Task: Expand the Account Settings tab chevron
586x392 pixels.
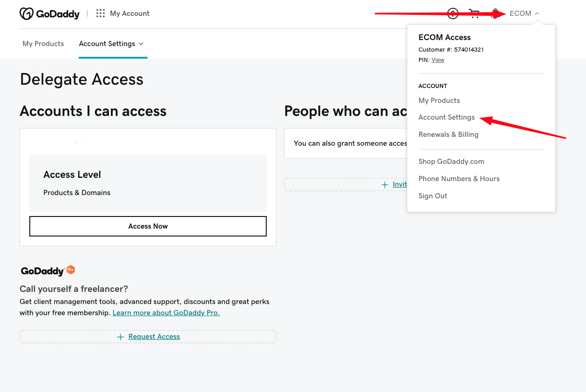Action: (x=141, y=44)
